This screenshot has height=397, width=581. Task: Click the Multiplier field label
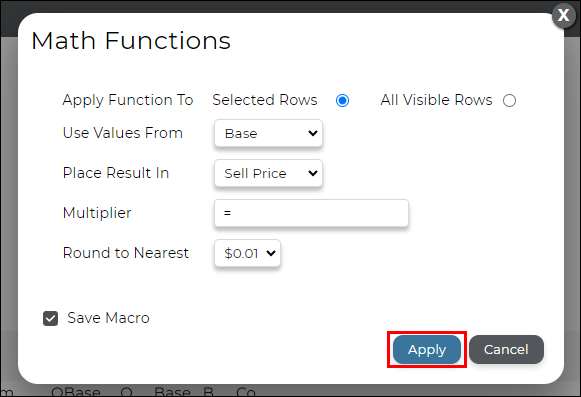[97, 213]
